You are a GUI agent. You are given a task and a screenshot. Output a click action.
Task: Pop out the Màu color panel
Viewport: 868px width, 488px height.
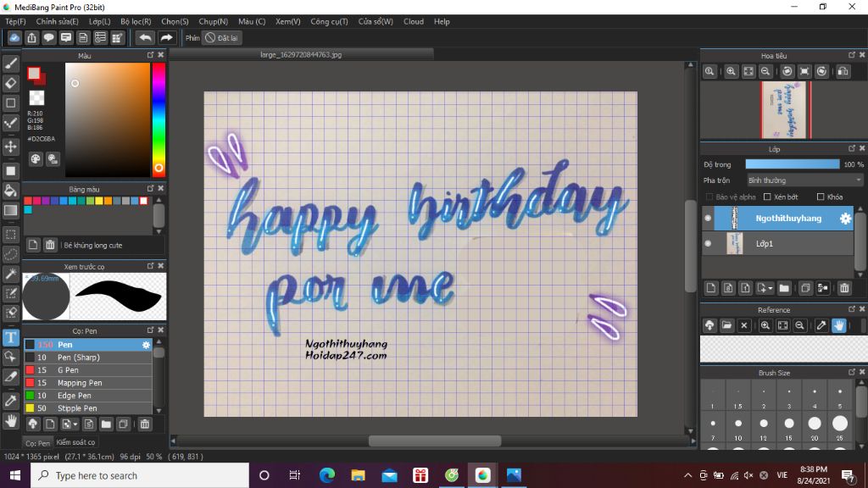(x=150, y=55)
